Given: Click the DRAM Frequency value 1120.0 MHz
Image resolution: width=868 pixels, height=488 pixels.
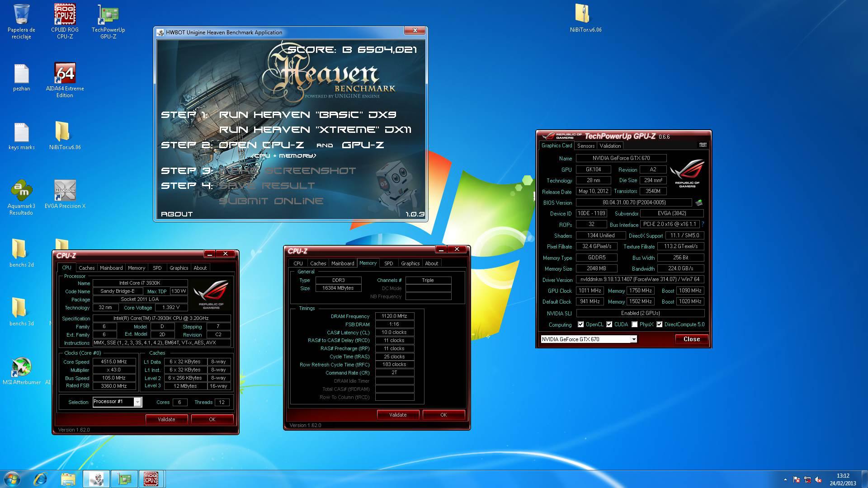Looking at the screenshot, I should point(394,316).
